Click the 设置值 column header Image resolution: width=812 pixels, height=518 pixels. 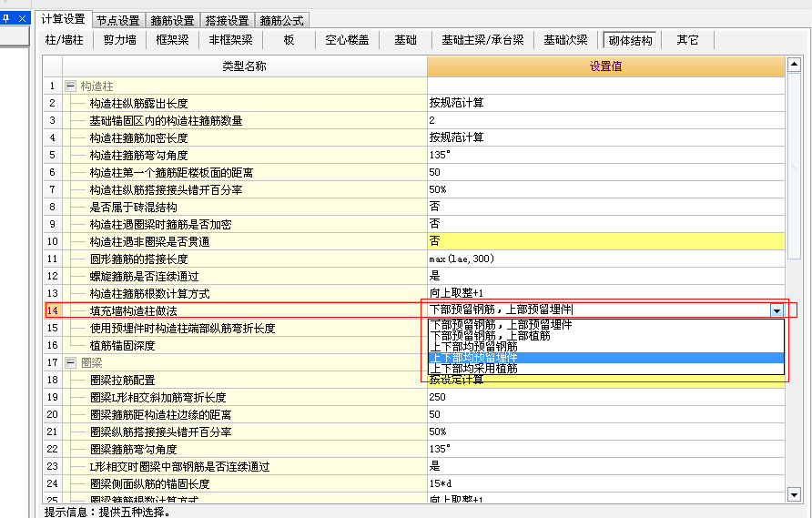tap(606, 66)
